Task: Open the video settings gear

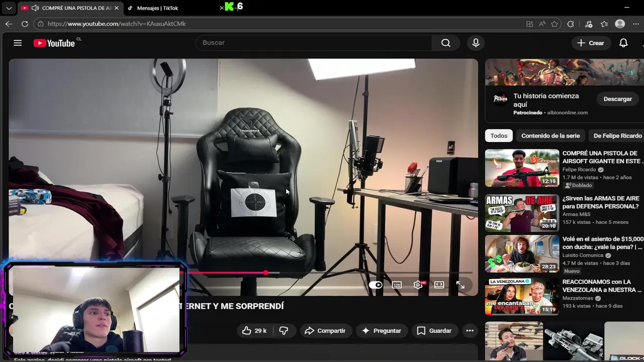Action: click(x=418, y=285)
